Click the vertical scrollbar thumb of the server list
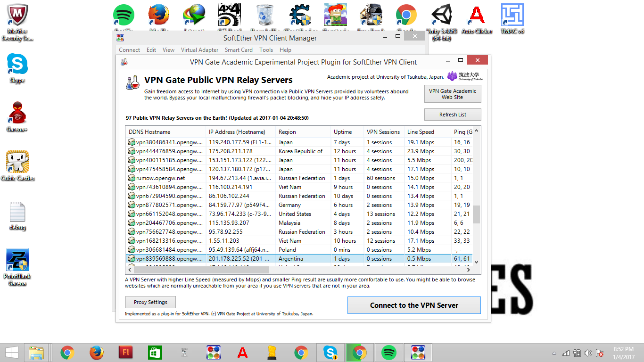 [476, 214]
